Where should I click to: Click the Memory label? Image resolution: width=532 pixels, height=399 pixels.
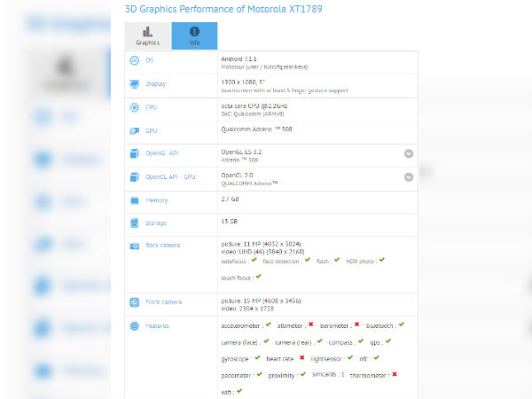pyautogui.click(x=156, y=200)
